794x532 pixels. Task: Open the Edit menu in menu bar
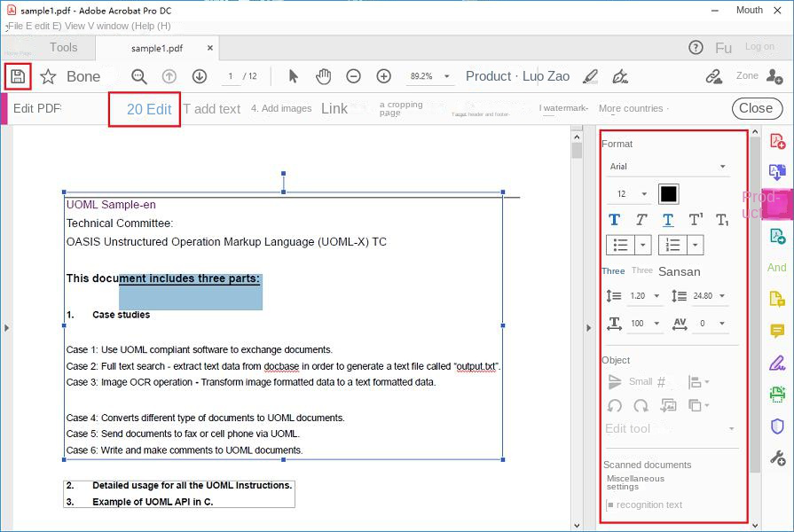point(37,26)
